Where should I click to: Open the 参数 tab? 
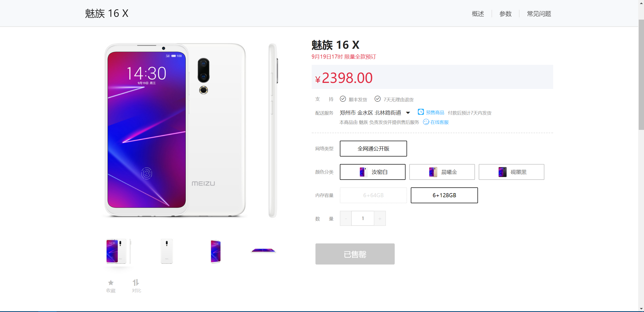pyautogui.click(x=505, y=14)
